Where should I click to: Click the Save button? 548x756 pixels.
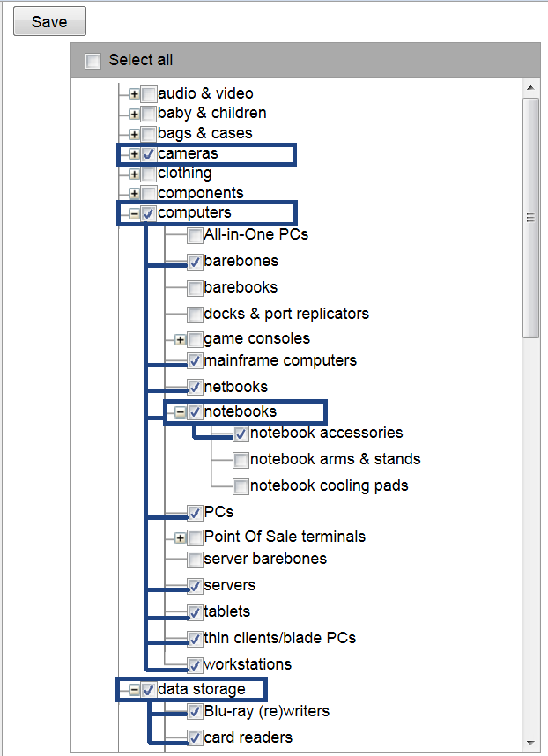(x=48, y=21)
